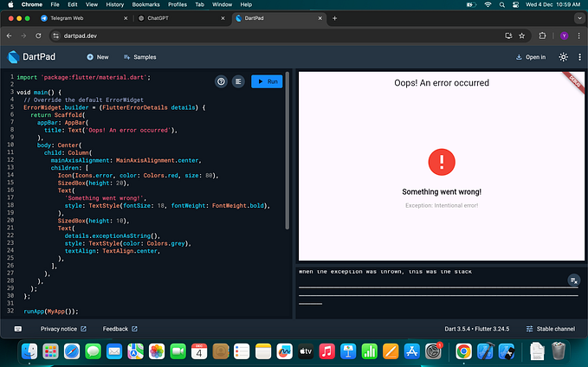Select the DartPad browser tab
This screenshot has width=588, height=367.
(x=279, y=18)
